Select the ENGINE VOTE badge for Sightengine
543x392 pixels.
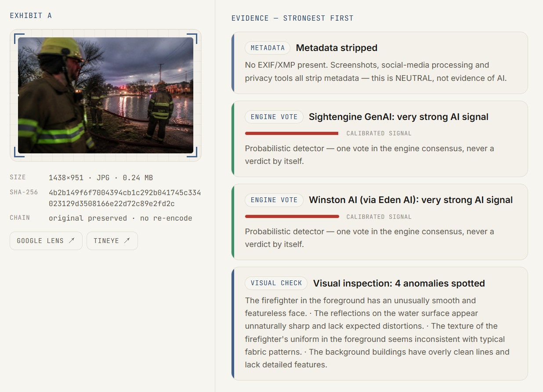274,117
